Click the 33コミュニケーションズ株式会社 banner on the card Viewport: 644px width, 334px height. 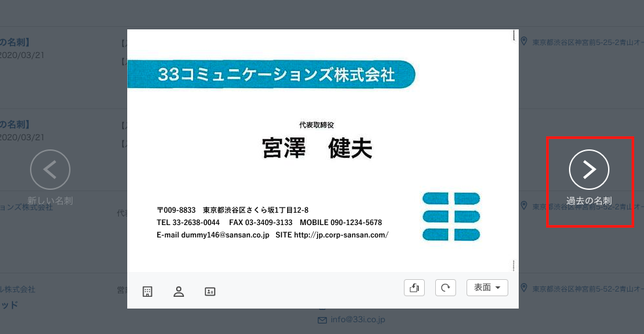pos(271,74)
